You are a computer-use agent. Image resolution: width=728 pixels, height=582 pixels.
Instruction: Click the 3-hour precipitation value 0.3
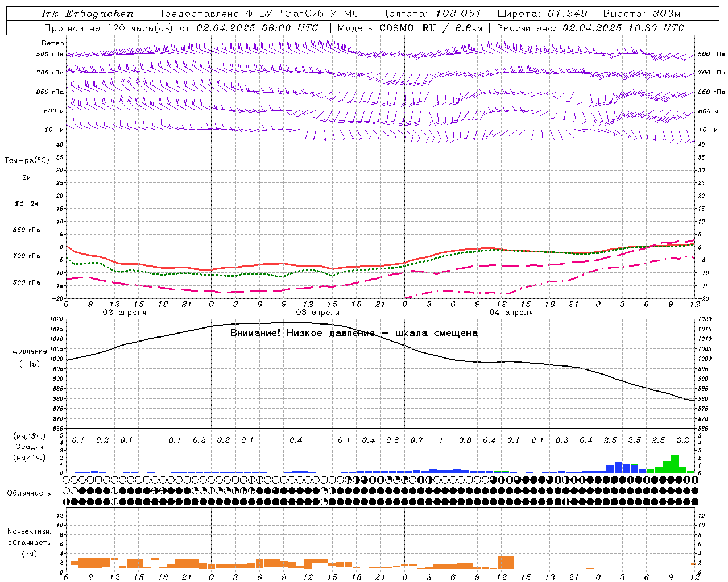561,440
